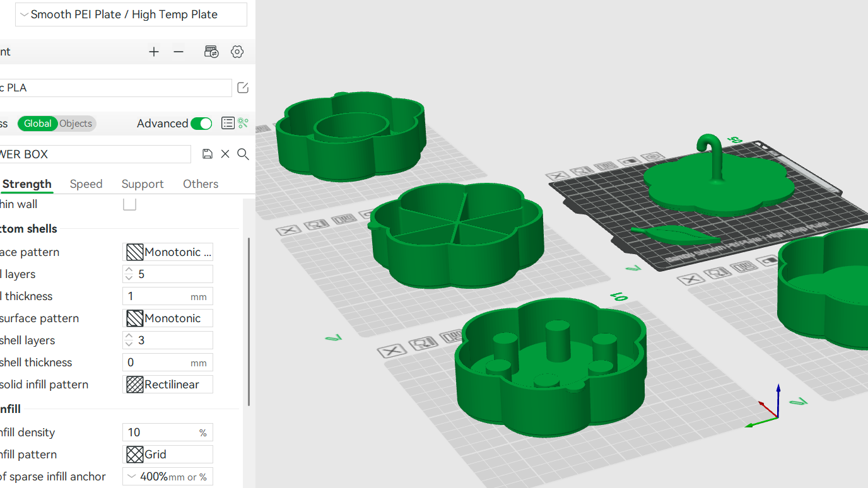Click the icon right of the compare presets icon

(x=243, y=123)
